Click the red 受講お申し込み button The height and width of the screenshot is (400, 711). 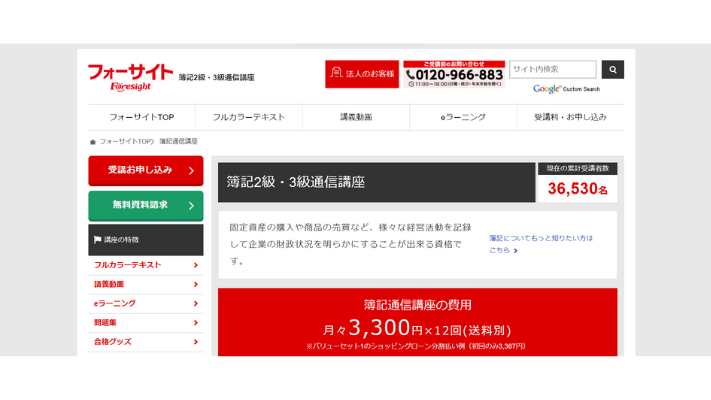[x=146, y=171]
